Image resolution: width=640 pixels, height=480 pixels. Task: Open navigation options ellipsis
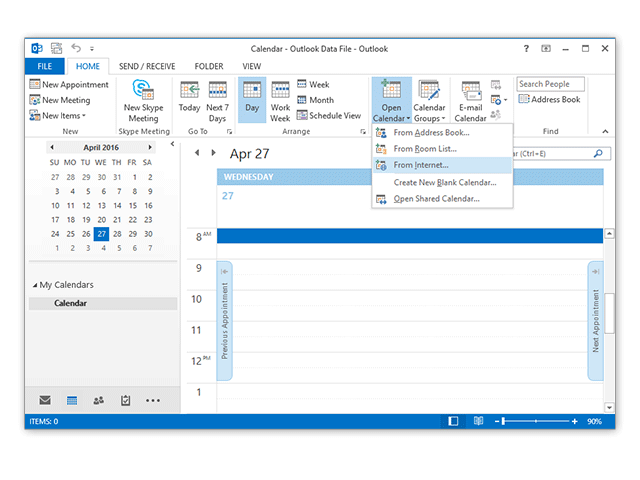coord(153,401)
